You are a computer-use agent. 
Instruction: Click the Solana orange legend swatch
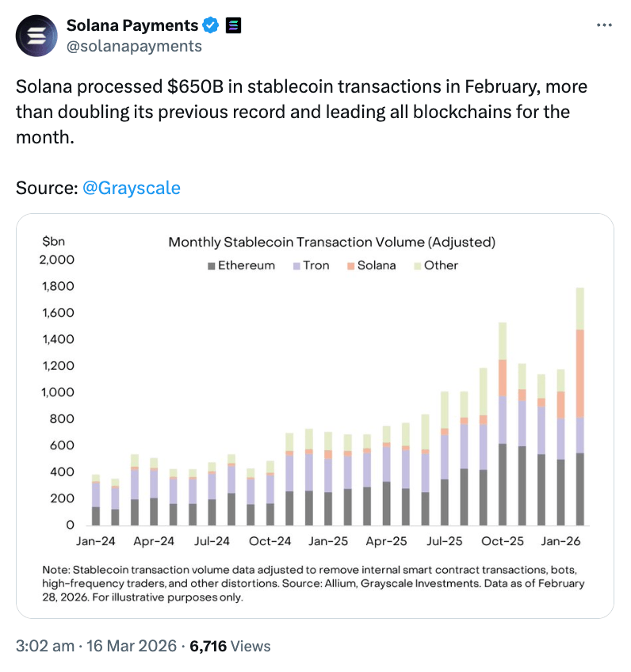pos(350,266)
